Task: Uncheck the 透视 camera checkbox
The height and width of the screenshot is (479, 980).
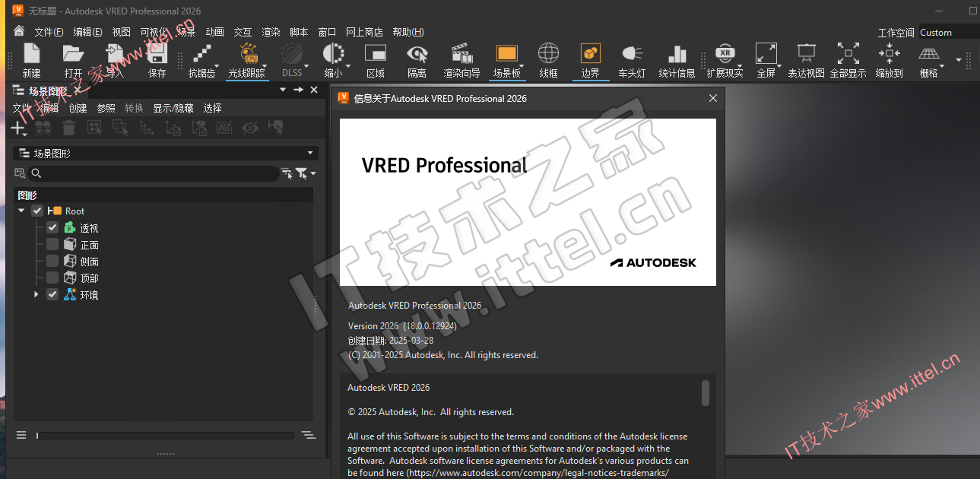Action: [x=52, y=227]
